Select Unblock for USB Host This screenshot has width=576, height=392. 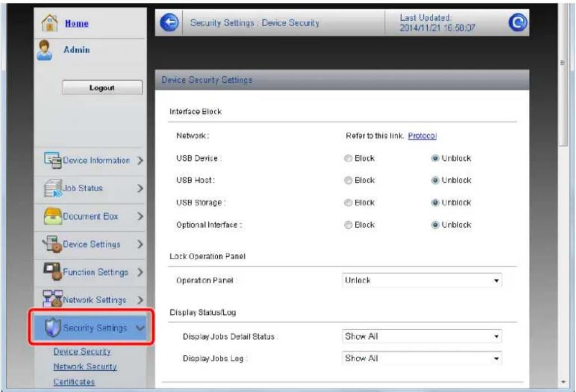pos(435,181)
